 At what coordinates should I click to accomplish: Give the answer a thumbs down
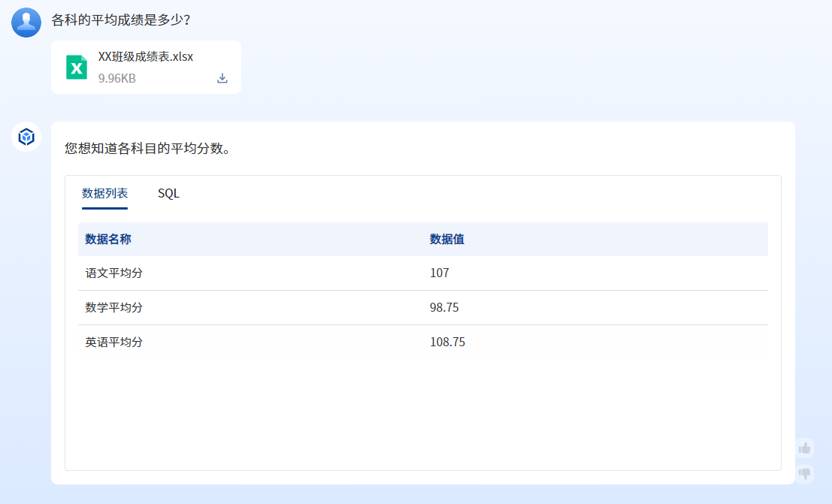(x=805, y=473)
